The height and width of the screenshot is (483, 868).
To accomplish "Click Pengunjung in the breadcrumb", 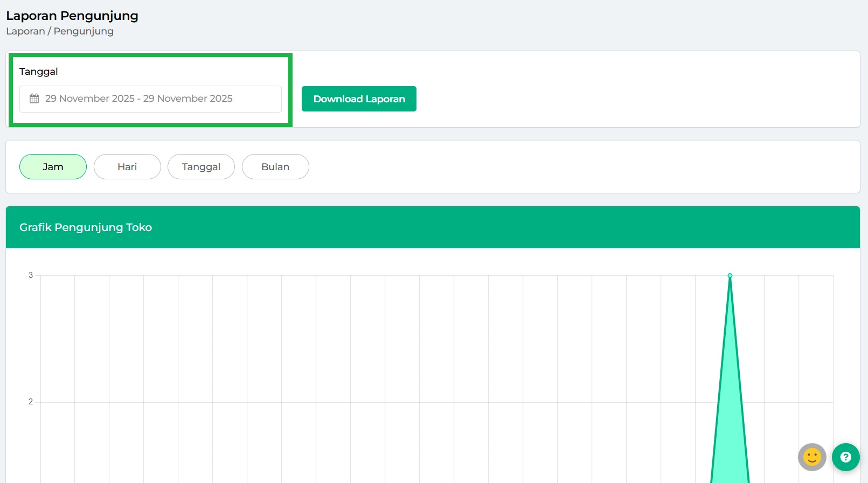I will 84,31.
